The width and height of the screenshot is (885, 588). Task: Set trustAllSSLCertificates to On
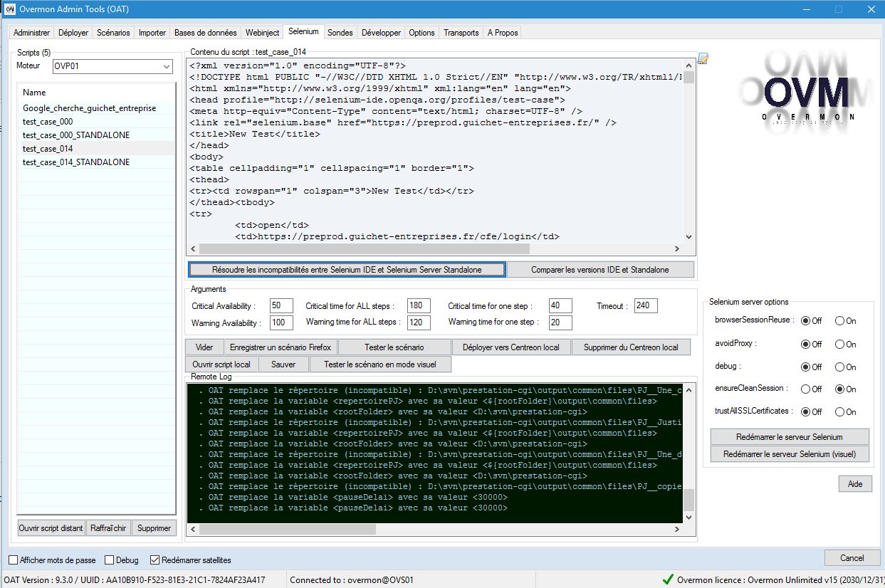(x=840, y=412)
